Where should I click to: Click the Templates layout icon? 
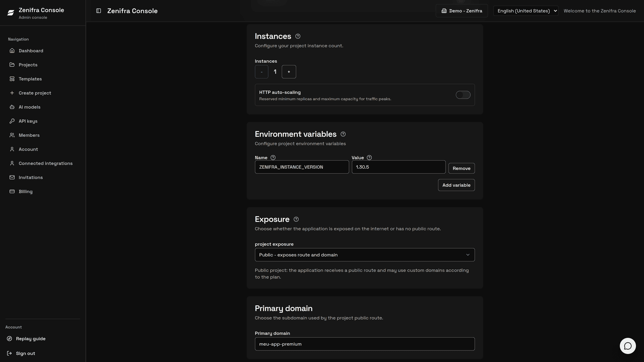click(x=12, y=79)
